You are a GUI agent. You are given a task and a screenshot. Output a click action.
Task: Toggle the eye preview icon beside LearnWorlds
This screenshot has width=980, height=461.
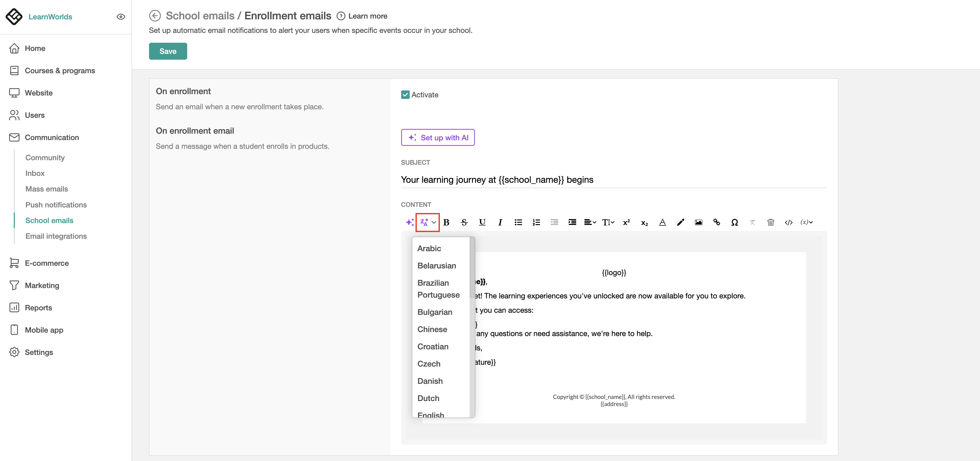(x=121, y=17)
